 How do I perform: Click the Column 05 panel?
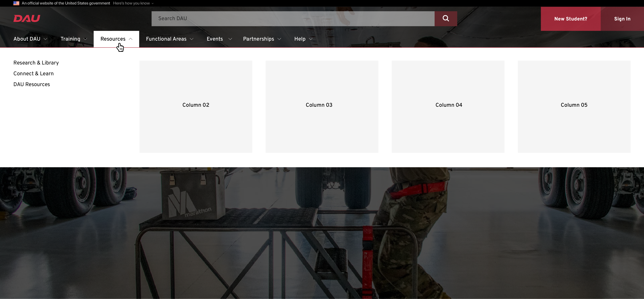574,107
